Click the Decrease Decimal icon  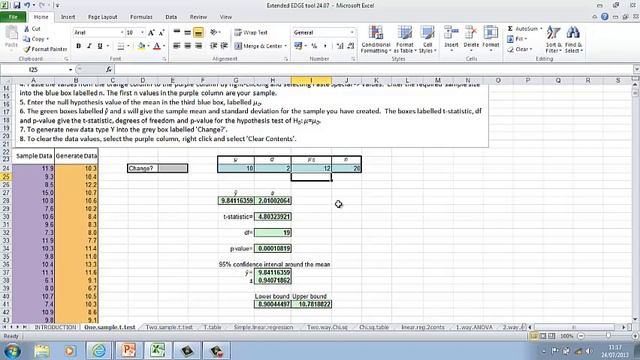pos(351,46)
